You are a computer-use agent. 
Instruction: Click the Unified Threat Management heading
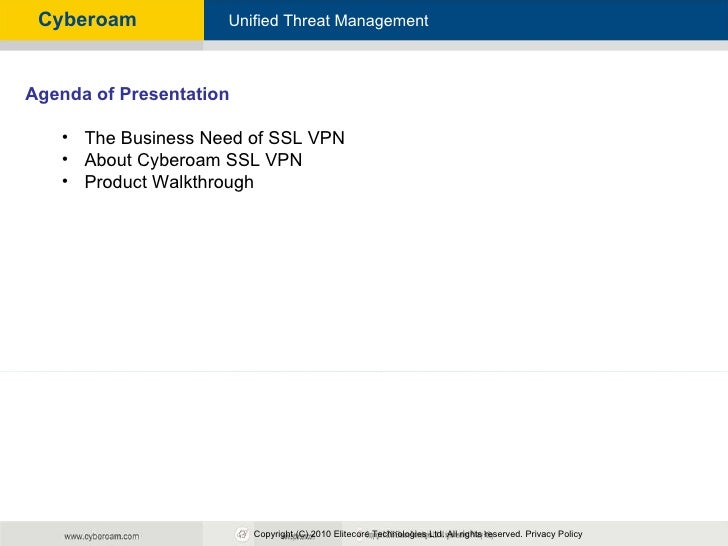point(328,21)
